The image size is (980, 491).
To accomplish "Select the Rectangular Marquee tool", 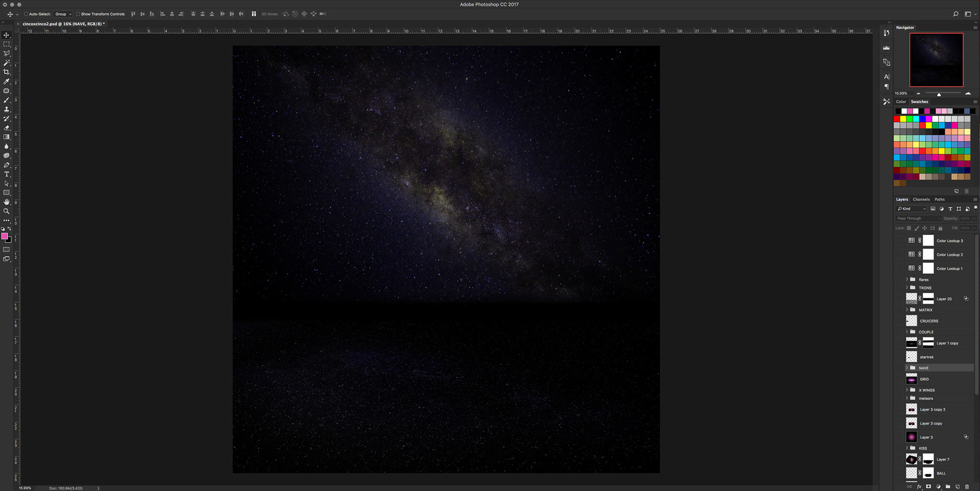I will [7, 44].
